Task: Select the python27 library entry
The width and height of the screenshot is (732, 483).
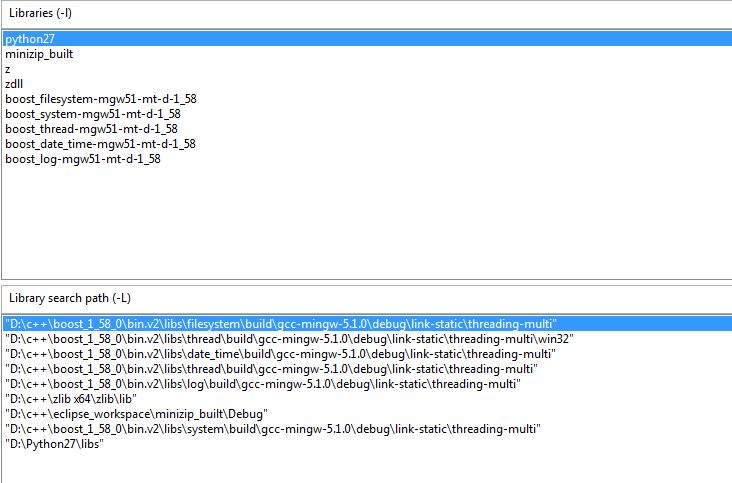Action: (x=368, y=39)
